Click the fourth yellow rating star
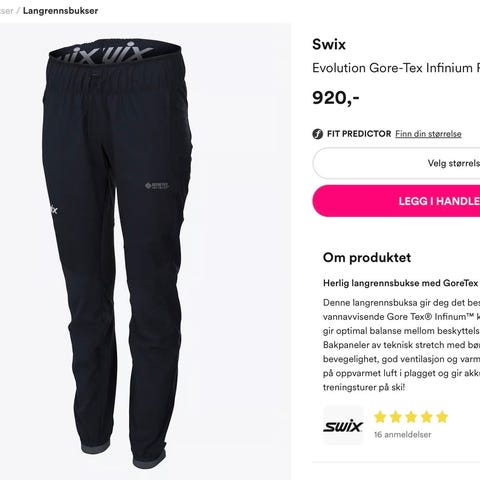The width and height of the screenshot is (480, 480). pyautogui.click(x=426, y=417)
